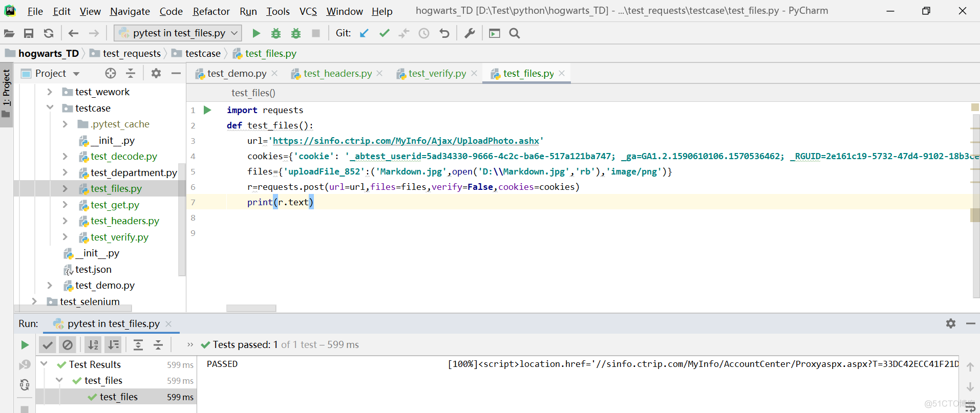This screenshot has width=980, height=413.
Task: Revert changes with the undo arrow icon
Action: (444, 33)
